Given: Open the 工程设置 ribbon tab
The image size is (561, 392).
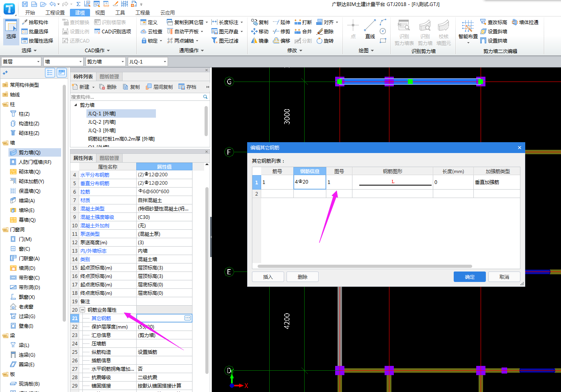Looking at the screenshot, I should coord(55,12).
